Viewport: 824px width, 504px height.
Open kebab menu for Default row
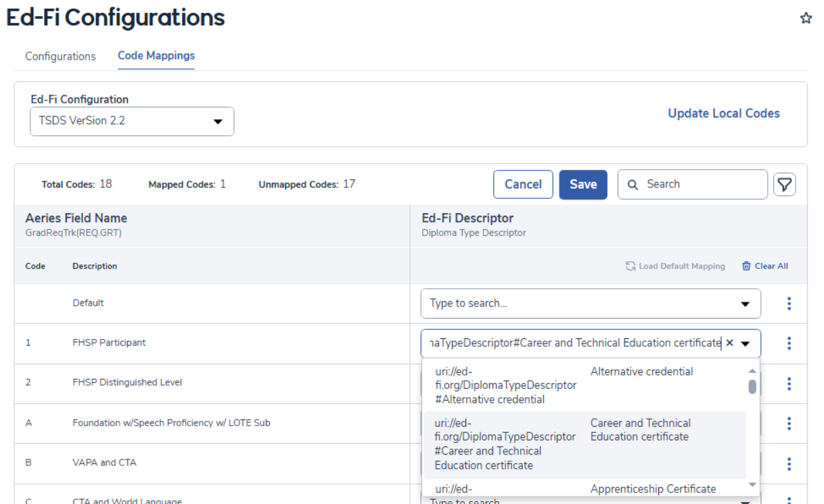tap(789, 304)
